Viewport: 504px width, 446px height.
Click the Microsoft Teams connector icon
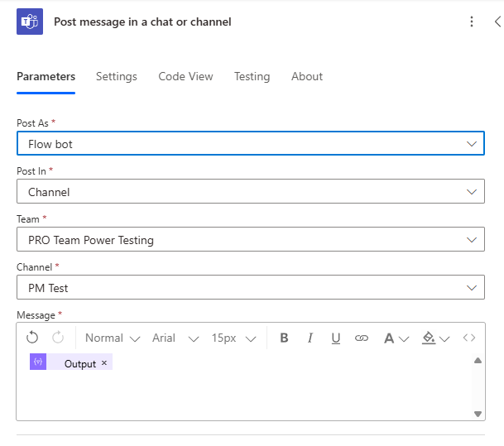click(30, 22)
